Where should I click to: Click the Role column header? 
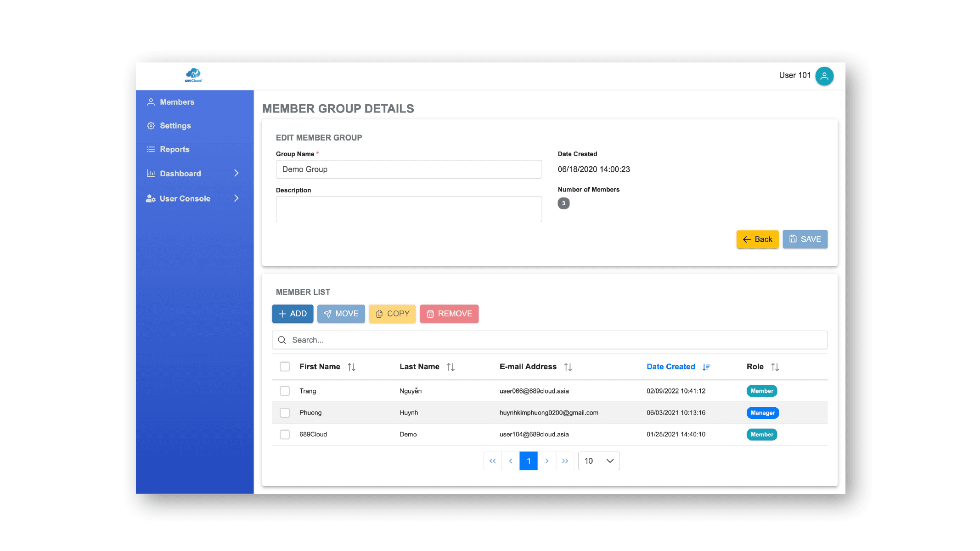[x=755, y=366]
